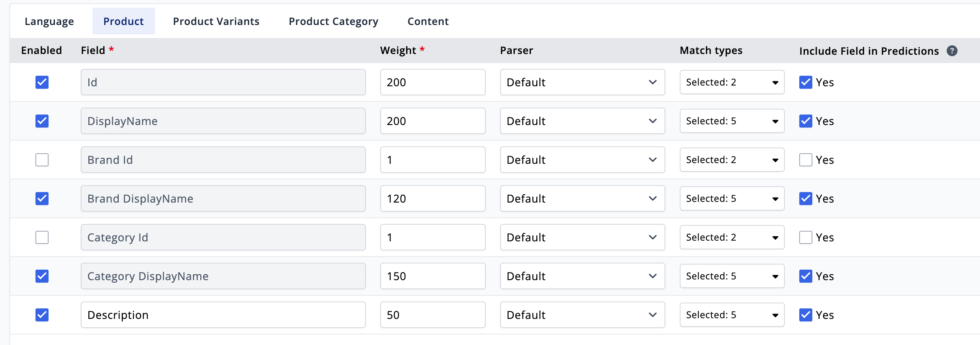
Task: Open the Parser dropdown for Id
Action: [x=582, y=82]
